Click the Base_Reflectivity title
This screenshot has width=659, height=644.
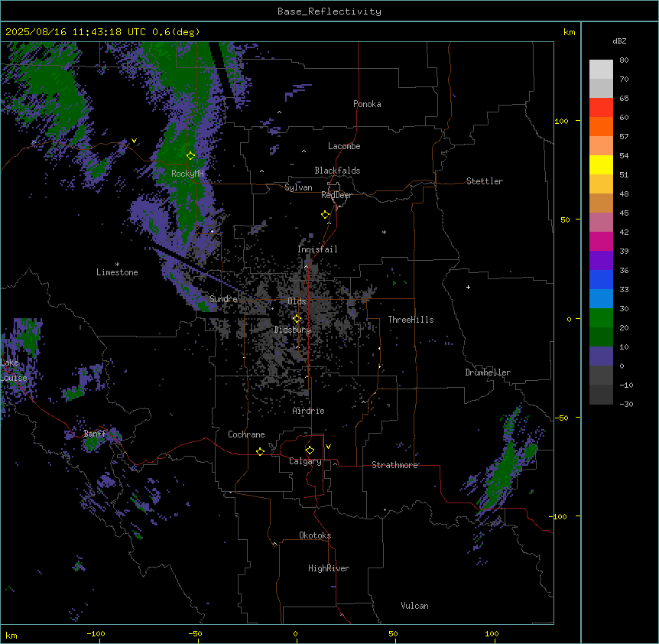click(x=329, y=11)
